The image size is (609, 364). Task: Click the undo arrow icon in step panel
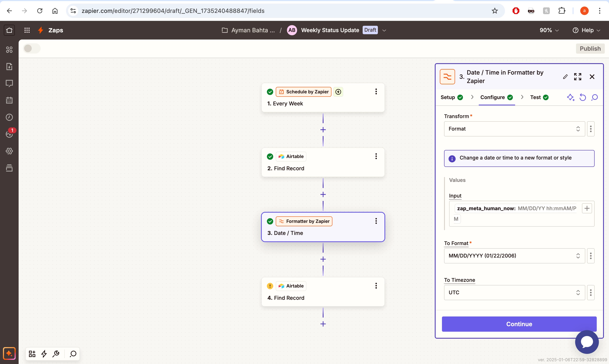tap(583, 97)
